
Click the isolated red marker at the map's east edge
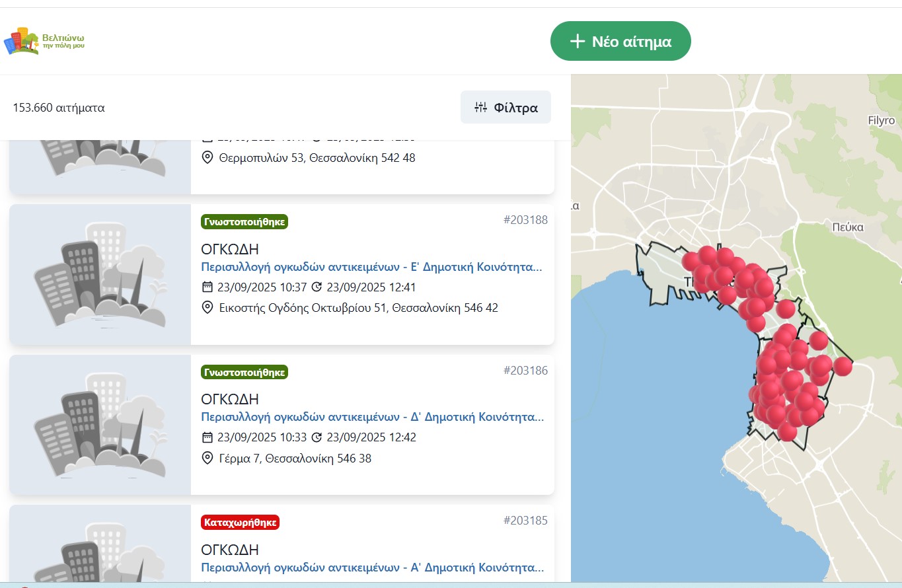coord(843,367)
